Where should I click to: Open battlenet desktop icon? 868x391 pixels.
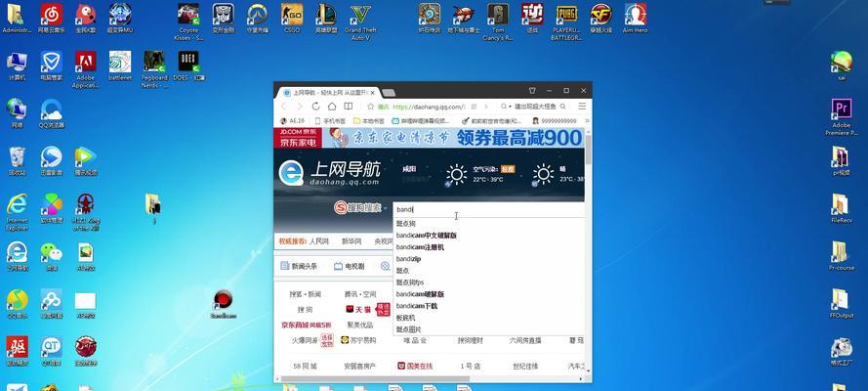point(120,65)
